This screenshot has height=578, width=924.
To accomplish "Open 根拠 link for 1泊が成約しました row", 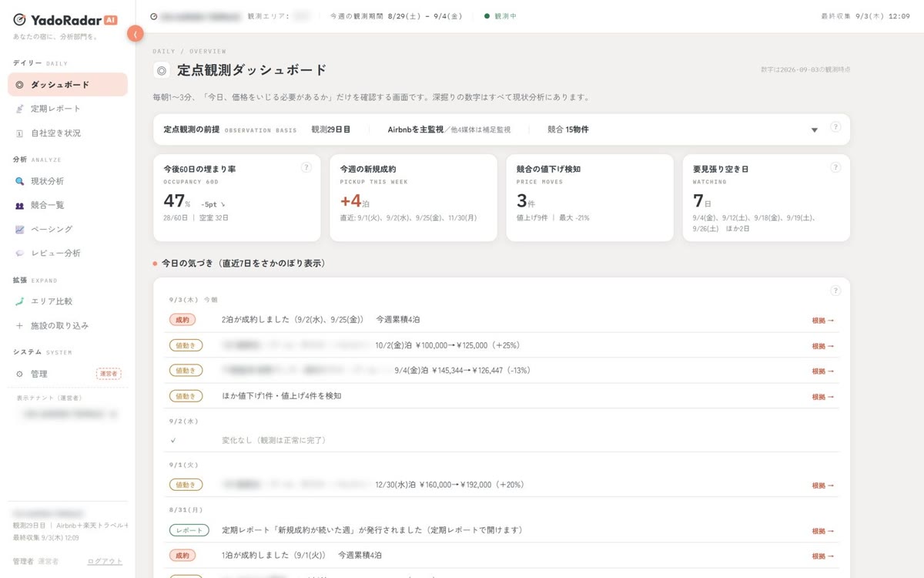I will coord(822,556).
